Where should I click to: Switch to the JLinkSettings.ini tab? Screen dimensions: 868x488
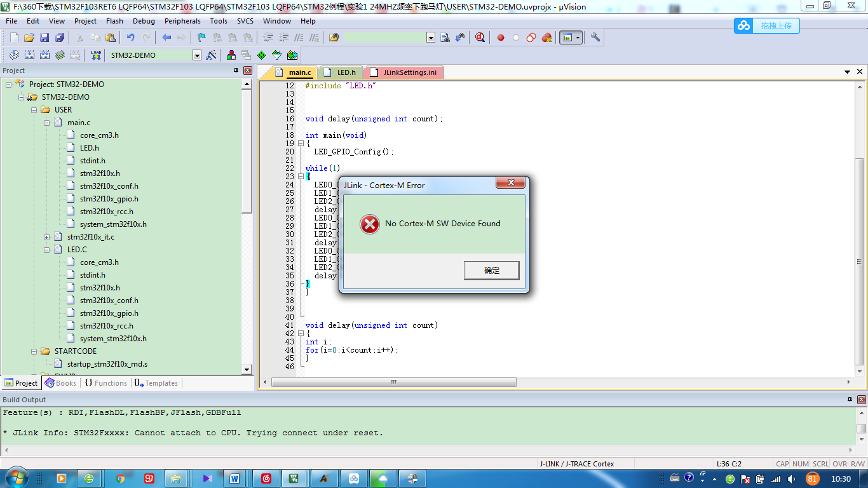(404, 72)
